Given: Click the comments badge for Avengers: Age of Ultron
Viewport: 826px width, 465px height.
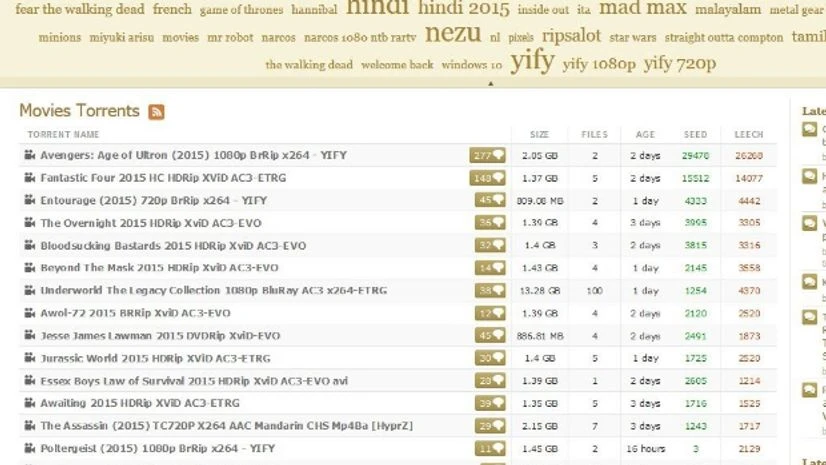Looking at the screenshot, I should coord(487,155).
